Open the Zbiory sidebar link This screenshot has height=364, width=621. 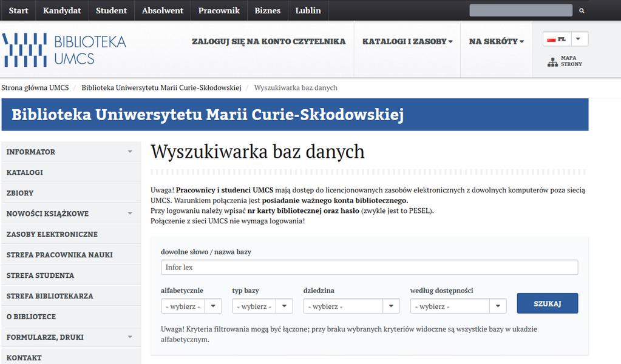point(71,193)
